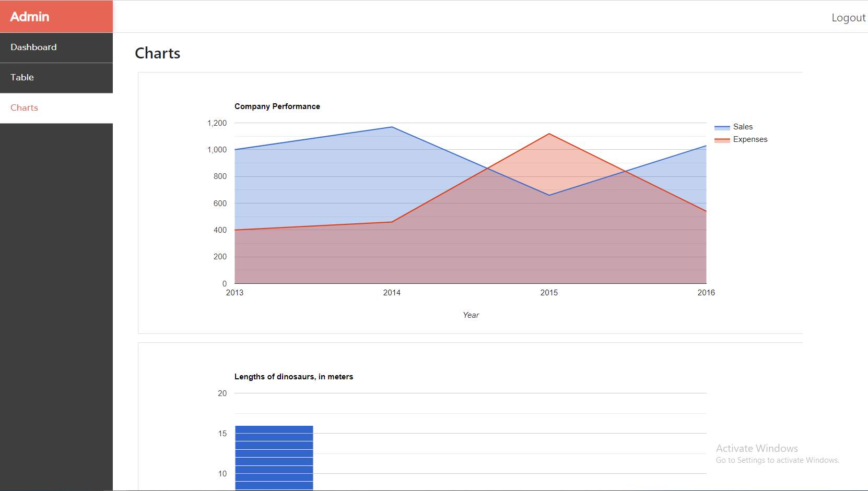Viewport: 868px width, 491px height.
Task: Open the Dashboard page from sidebar
Action: (33, 47)
